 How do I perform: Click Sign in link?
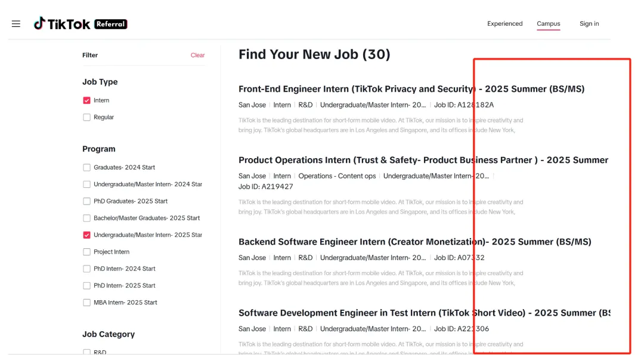pos(589,23)
